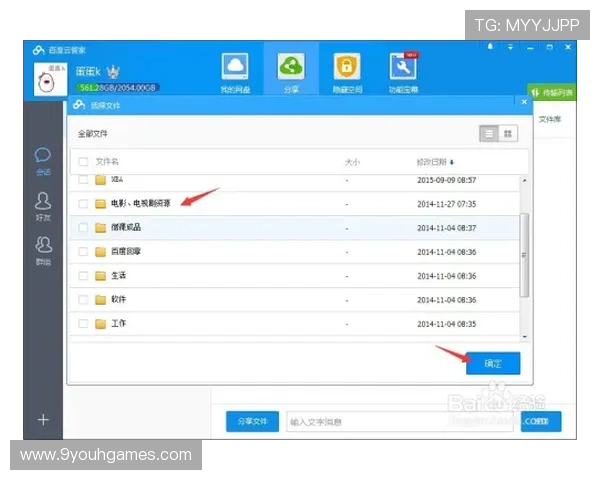Tick checkbox for 软件 folder

tap(83, 300)
